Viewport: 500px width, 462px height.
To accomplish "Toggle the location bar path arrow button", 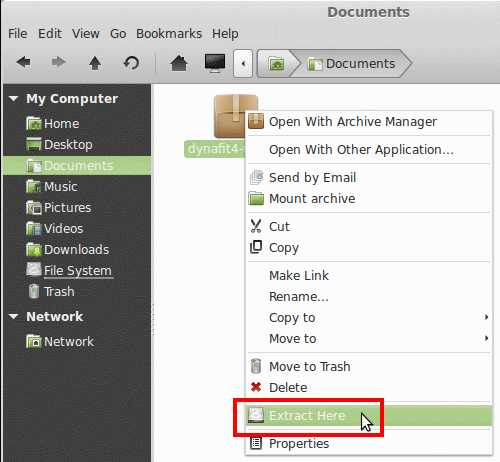I will click(243, 63).
